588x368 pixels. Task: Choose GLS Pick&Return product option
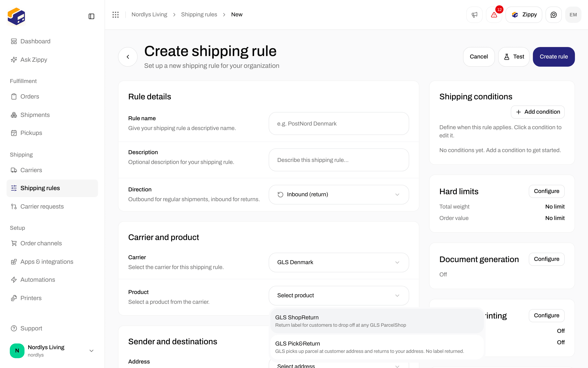(x=377, y=347)
